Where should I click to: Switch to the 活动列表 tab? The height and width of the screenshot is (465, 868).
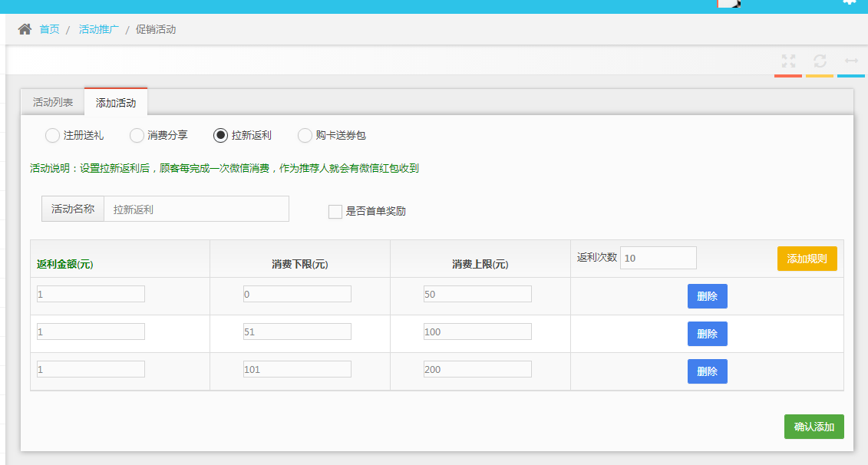click(x=53, y=102)
